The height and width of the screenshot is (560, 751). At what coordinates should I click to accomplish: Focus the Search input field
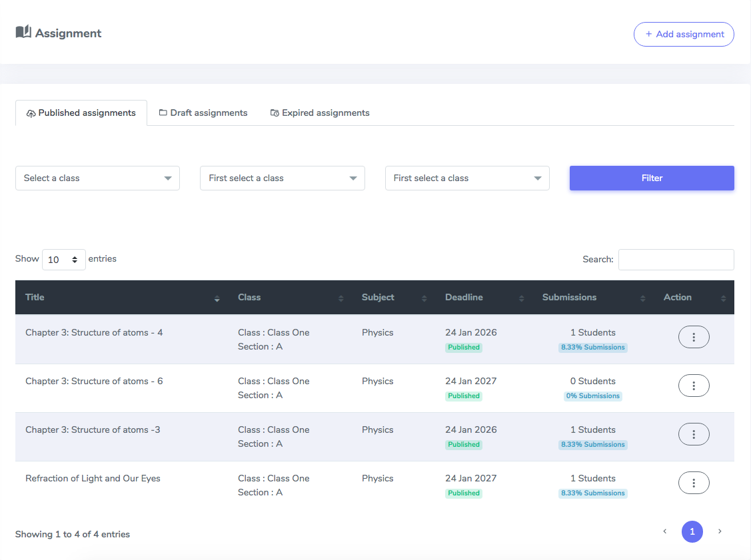[676, 260]
